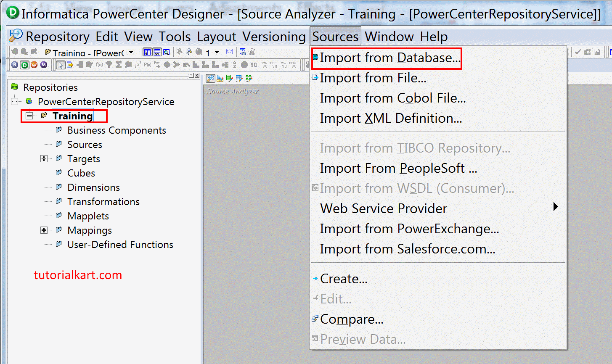This screenshot has width=612, height=364.
Task: Open the Mapping Designer tool icon
Action: coord(249,78)
